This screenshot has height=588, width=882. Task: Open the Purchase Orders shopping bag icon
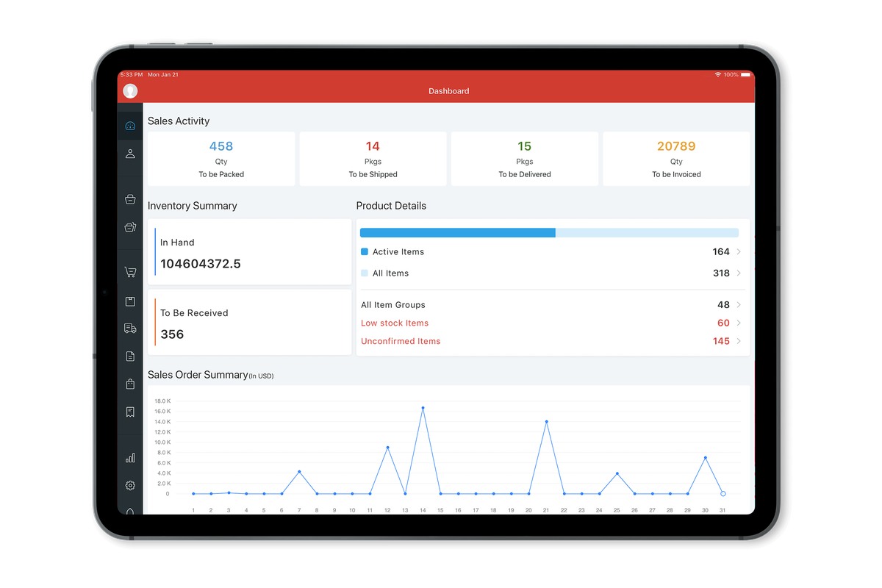pyautogui.click(x=130, y=384)
